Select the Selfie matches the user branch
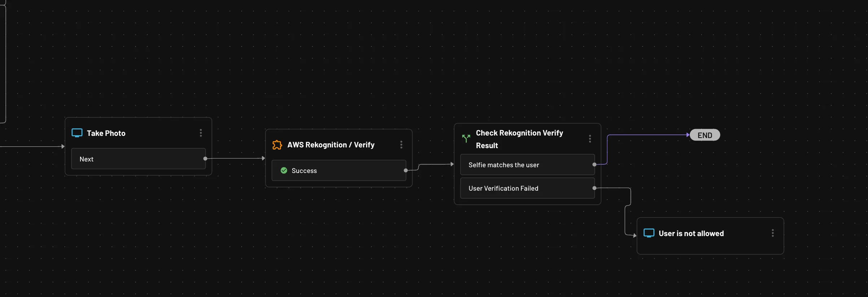The image size is (868, 297). [527, 165]
